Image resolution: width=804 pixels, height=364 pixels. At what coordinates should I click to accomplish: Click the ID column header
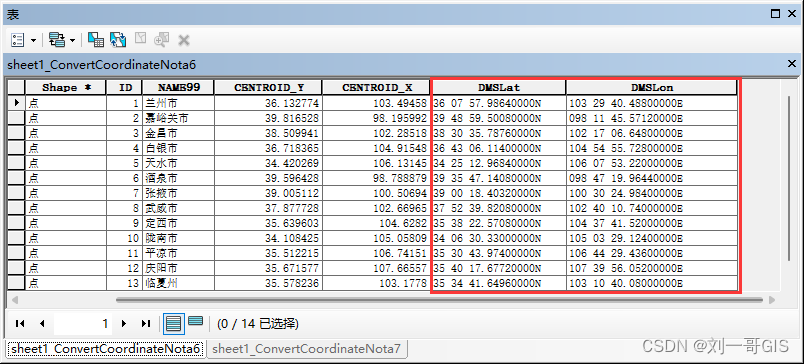[x=125, y=87]
